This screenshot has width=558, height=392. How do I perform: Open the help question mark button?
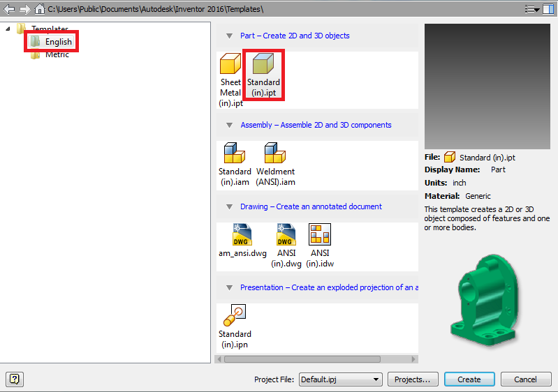(x=15, y=379)
